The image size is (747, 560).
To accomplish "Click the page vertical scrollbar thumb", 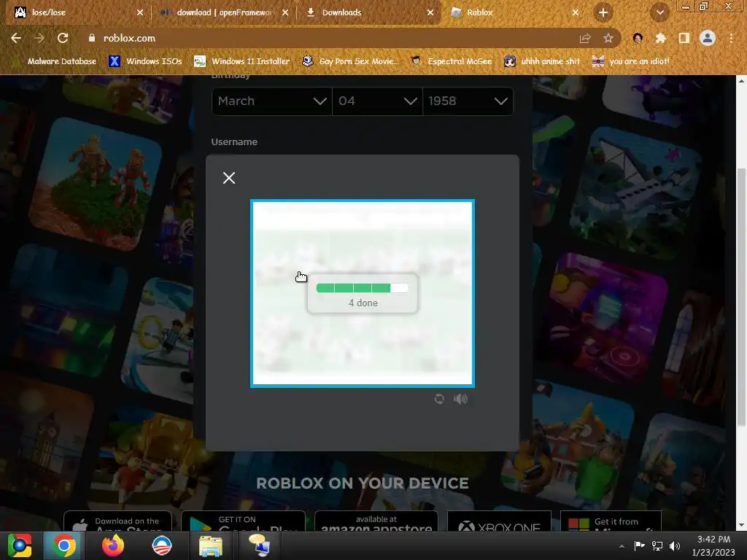I will coord(741,297).
